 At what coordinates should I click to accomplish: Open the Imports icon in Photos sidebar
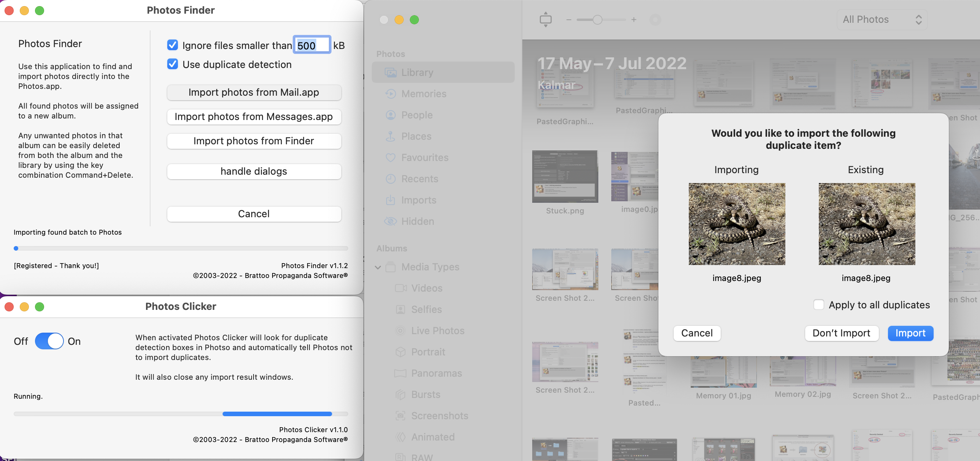pyautogui.click(x=390, y=200)
